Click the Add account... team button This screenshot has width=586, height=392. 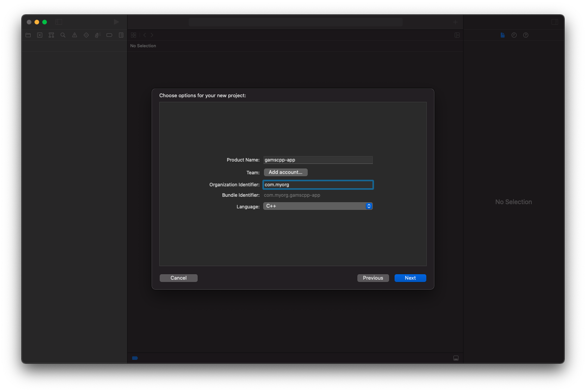point(286,172)
